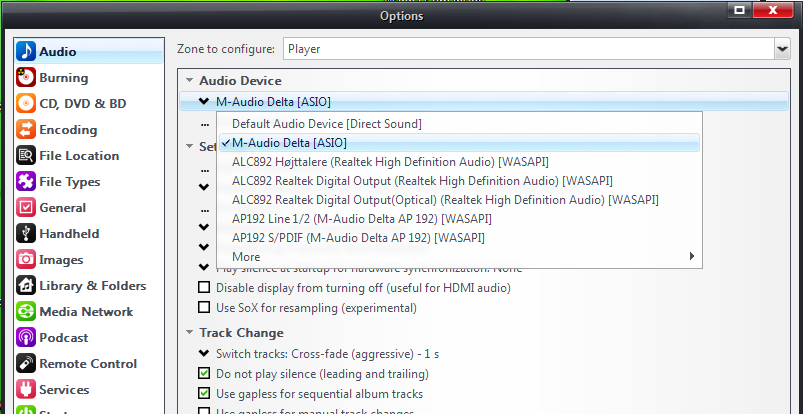Uncheck Do not play silence checkbox
Viewport: 803px width, 414px height.
point(204,374)
